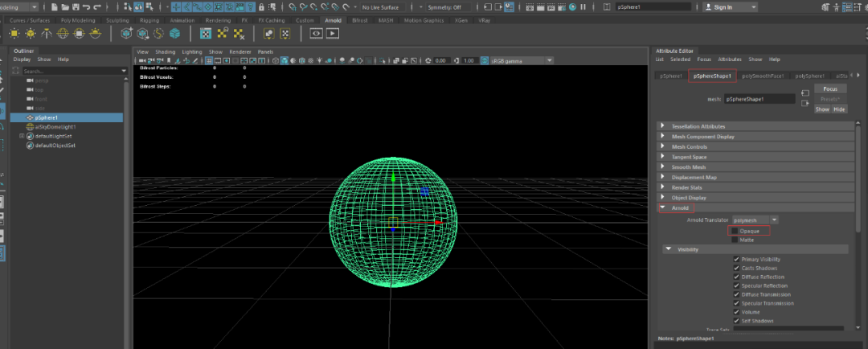Open the Arnold RenderView icon

pos(316,33)
